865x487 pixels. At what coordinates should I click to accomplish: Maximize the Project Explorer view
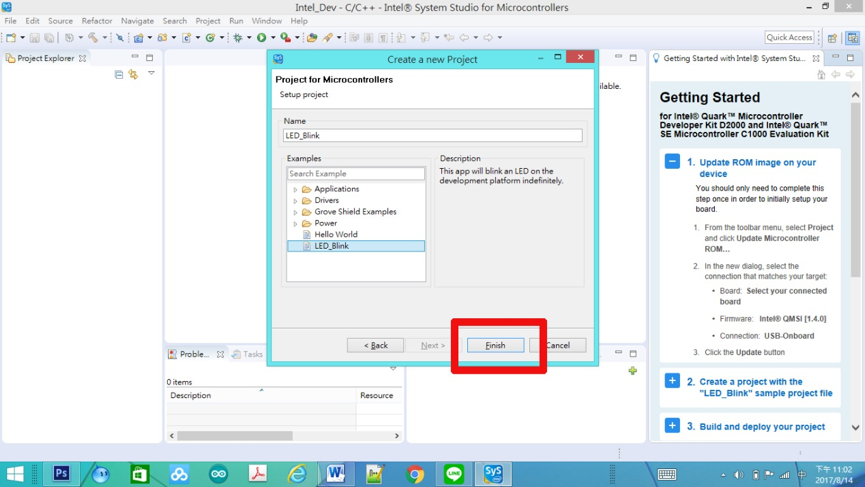pyautogui.click(x=149, y=57)
